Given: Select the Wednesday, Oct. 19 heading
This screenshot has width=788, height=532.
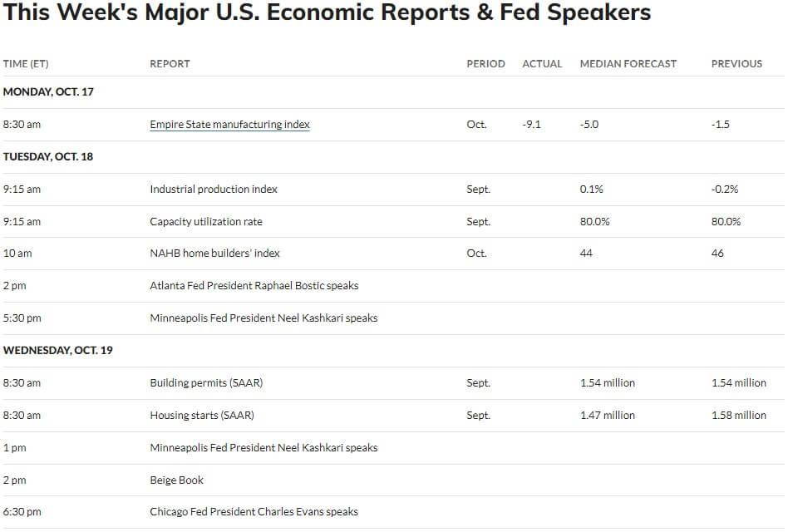Looking at the screenshot, I should tap(58, 350).
